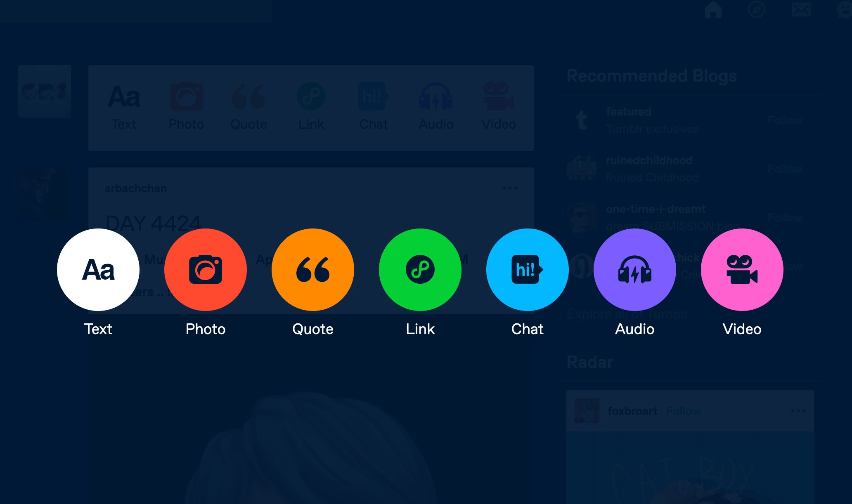This screenshot has height=504, width=852.
Task: Open one-time-i-dreamt blog avatar
Action: tap(582, 217)
